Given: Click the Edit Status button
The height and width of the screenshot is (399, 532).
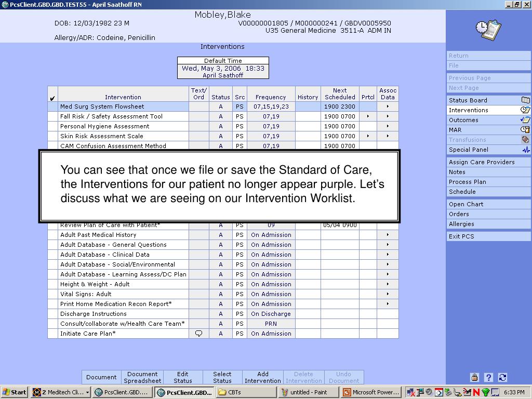Looking at the screenshot, I should (x=182, y=377).
